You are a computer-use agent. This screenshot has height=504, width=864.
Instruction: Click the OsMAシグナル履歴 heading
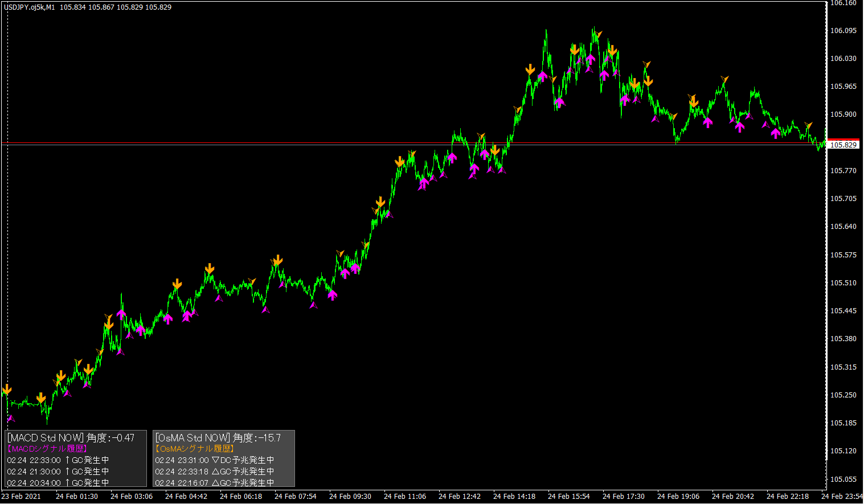coord(195,449)
